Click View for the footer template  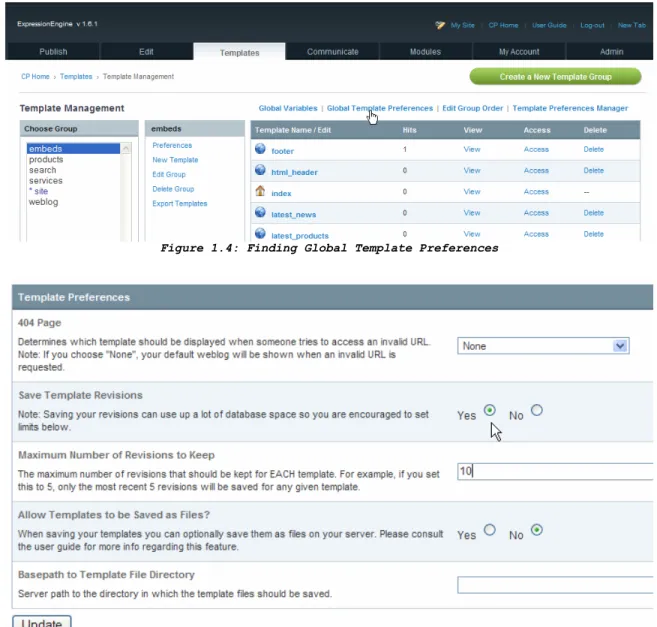coord(472,149)
